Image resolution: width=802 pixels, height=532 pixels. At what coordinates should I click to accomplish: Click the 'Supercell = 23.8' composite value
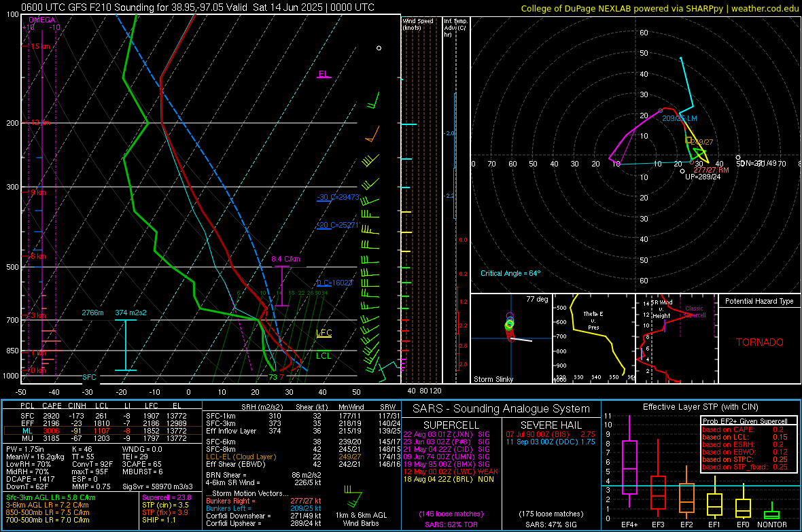click(x=167, y=498)
